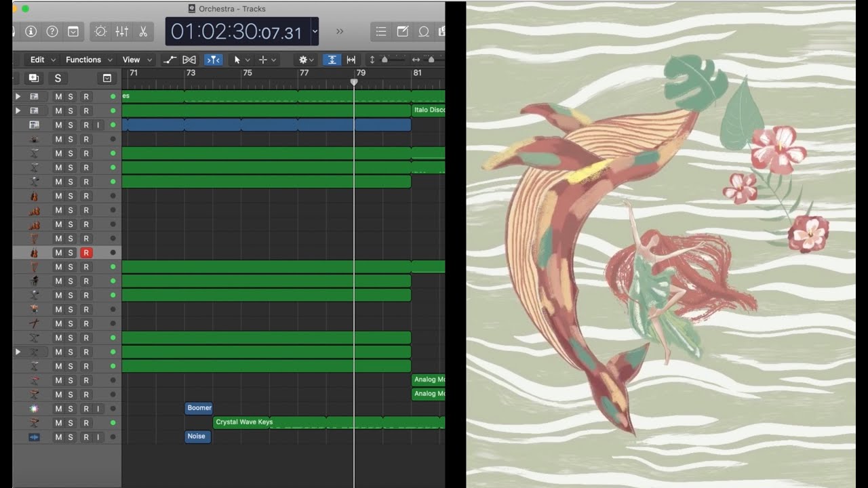Open the pointer tool menu
868x488 pixels.
[x=242, y=60]
